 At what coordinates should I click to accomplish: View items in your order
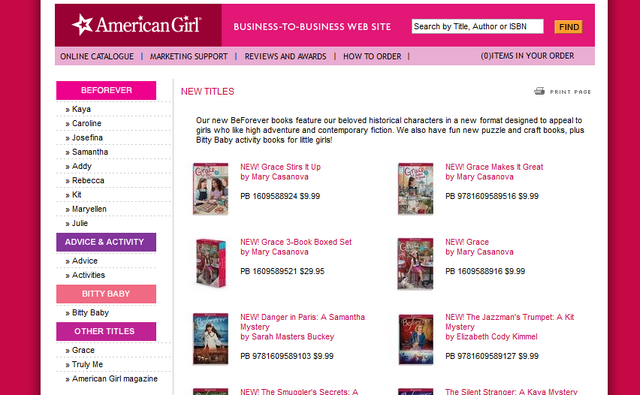coord(527,56)
